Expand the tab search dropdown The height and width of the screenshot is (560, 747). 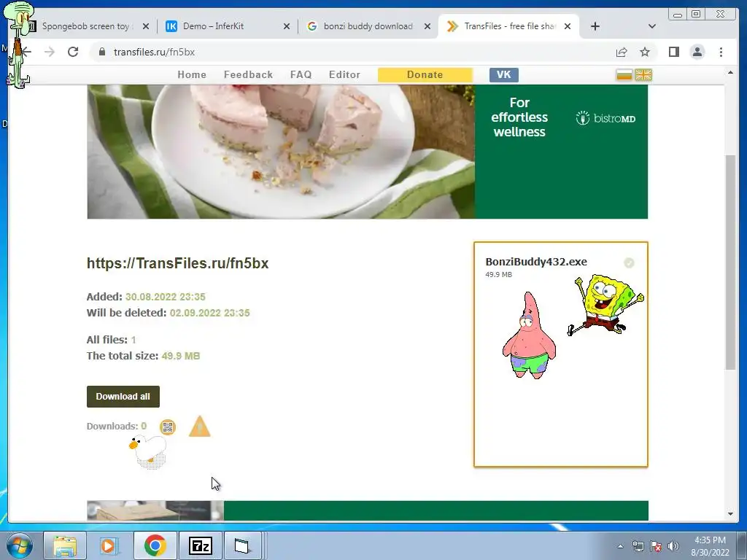coord(652,26)
